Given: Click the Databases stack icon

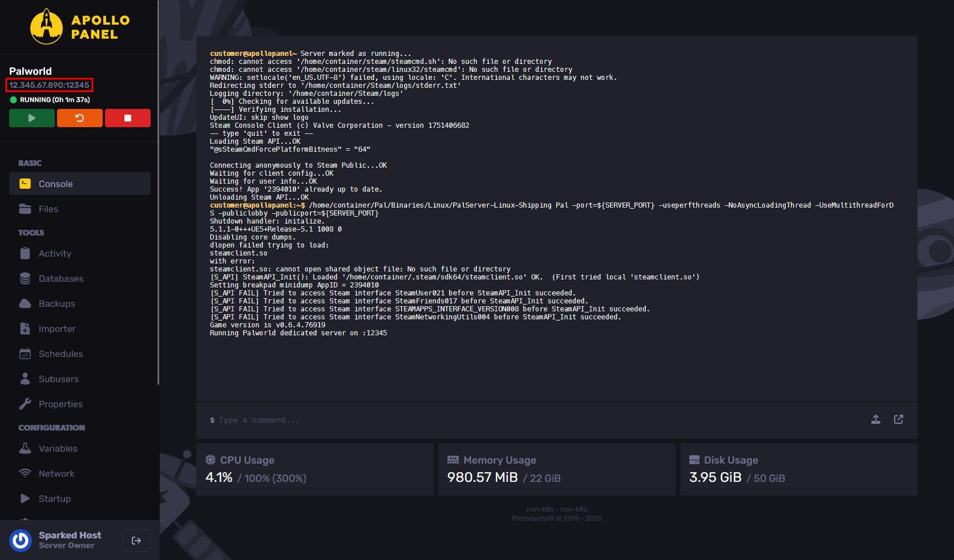Looking at the screenshot, I should (x=25, y=278).
